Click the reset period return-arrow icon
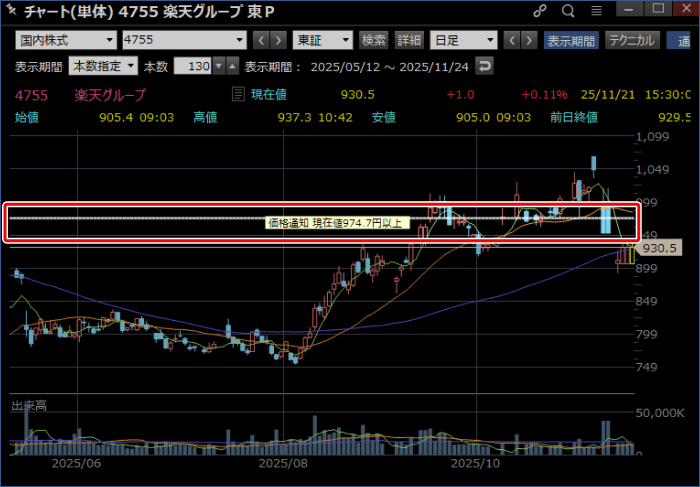The width and height of the screenshot is (700, 487). [485, 66]
